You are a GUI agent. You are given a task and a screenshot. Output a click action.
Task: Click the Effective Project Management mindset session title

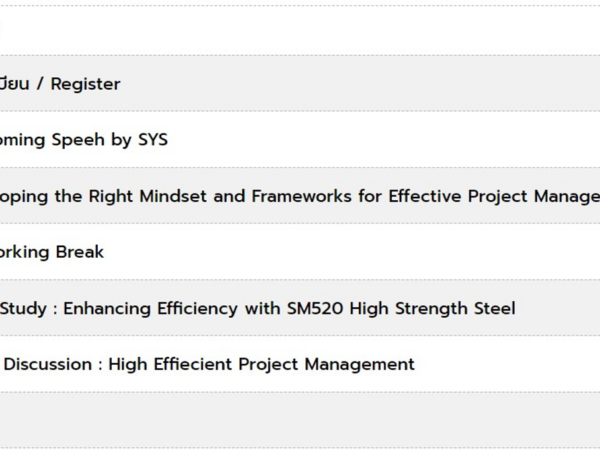point(300,196)
